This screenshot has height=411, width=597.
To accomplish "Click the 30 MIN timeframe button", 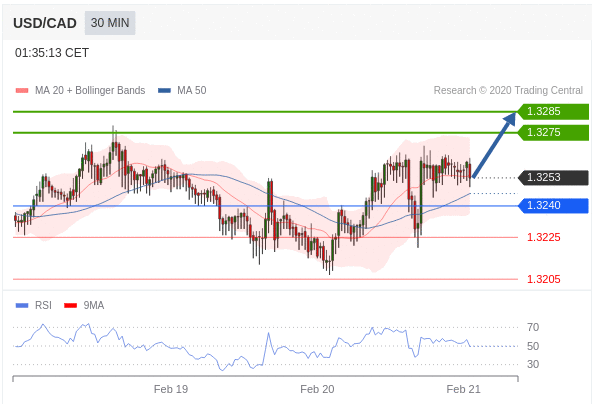I will 110,23.
